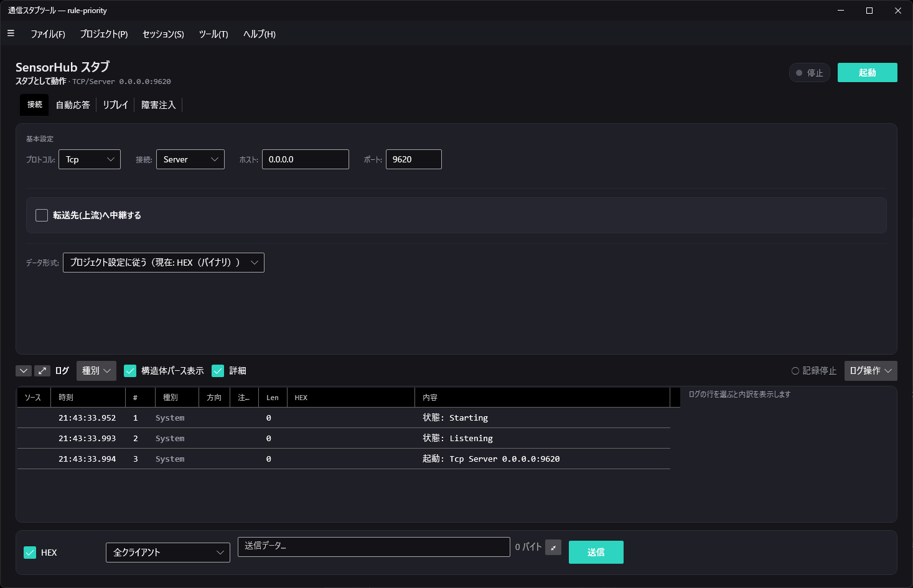Collapse the log panel chevron button
The height and width of the screenshot is (588, 913).
pos(24,371)
